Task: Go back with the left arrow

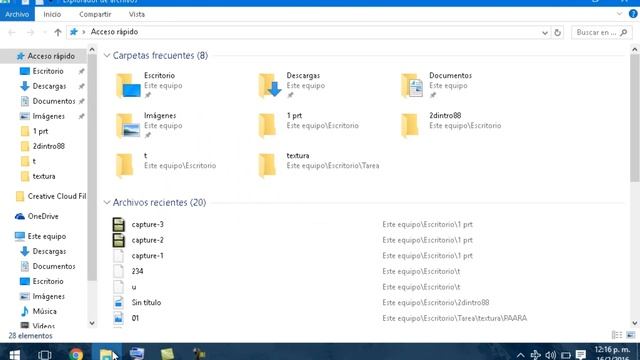Action: pos(12,32)
